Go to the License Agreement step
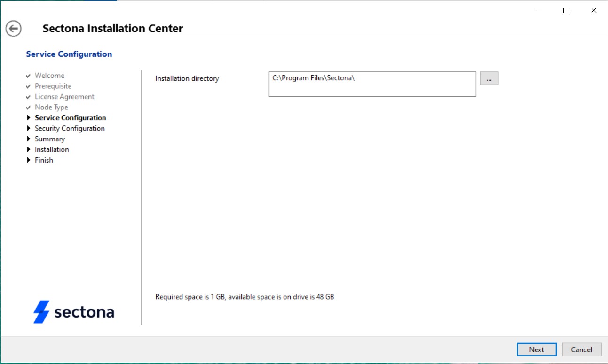This screenshot has height=364, width=608. tap(64, 97)
